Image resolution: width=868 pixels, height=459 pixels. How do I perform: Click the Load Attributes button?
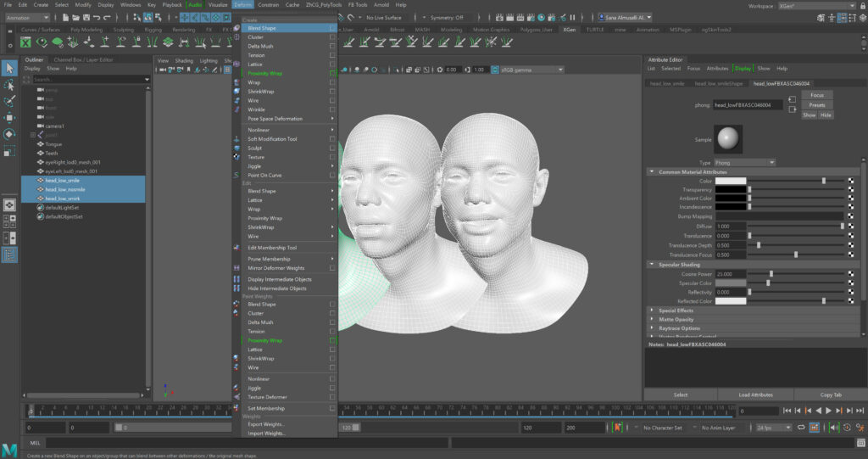tap(755, 395)
